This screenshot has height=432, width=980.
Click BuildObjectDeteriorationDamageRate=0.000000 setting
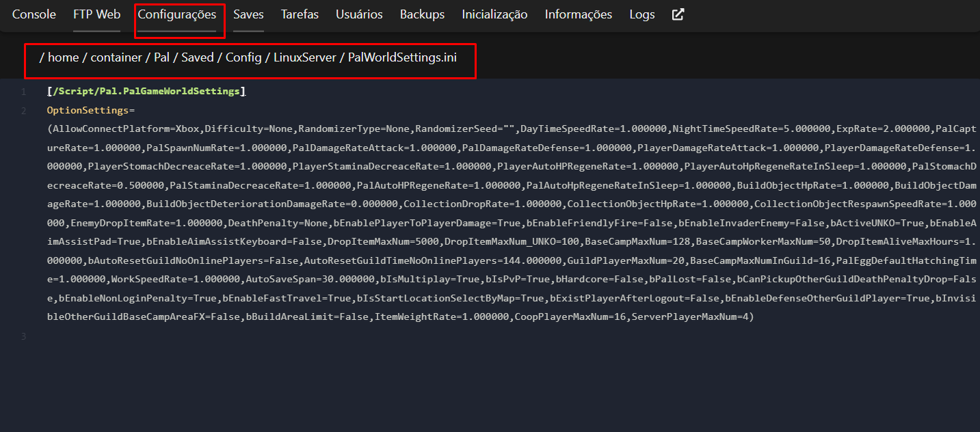272,204
